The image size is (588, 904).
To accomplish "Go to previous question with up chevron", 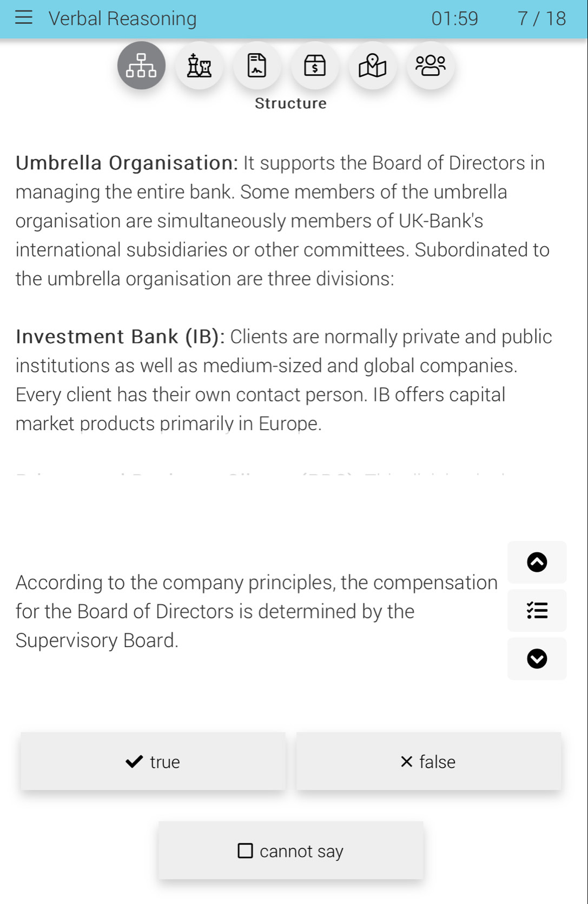I will click(537, 562).
